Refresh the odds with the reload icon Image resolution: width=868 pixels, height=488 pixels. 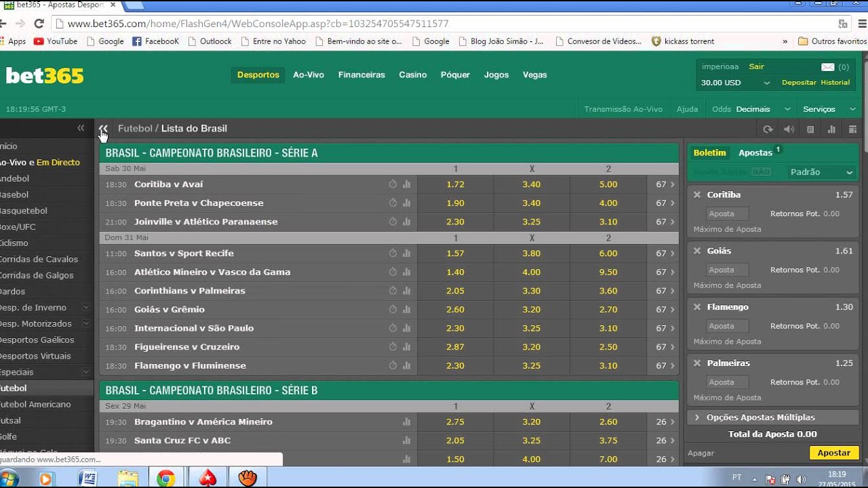pyautogui.click(x=768, y=129)
